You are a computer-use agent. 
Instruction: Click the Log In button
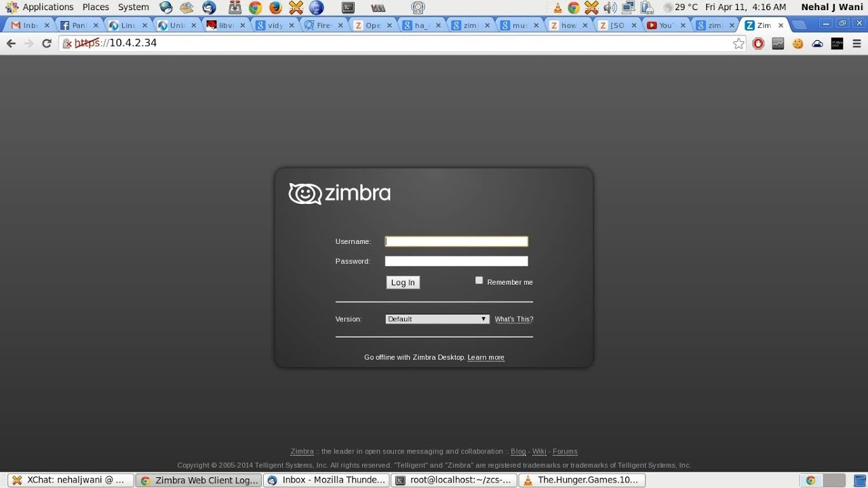(x=403, y=283)
